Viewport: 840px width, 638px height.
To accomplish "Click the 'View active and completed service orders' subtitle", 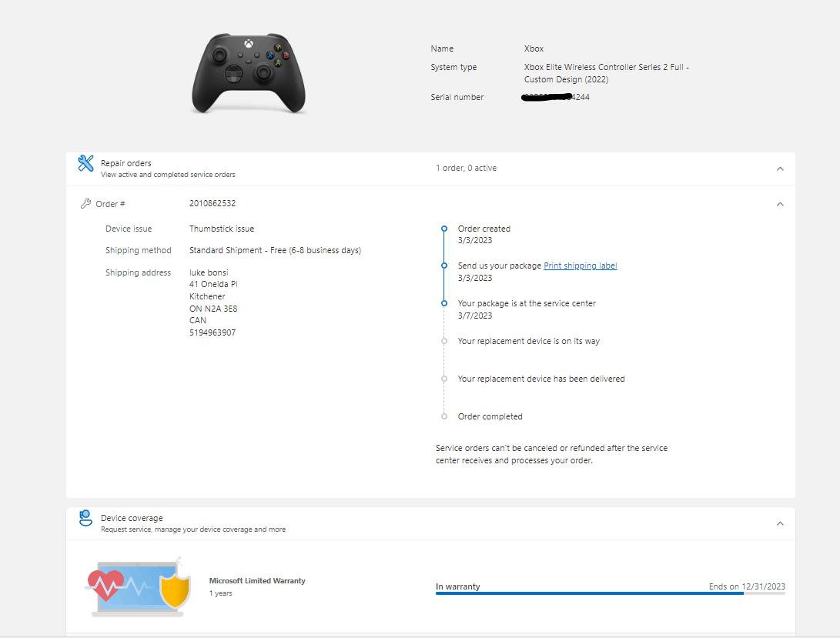I will pos(168,175).
